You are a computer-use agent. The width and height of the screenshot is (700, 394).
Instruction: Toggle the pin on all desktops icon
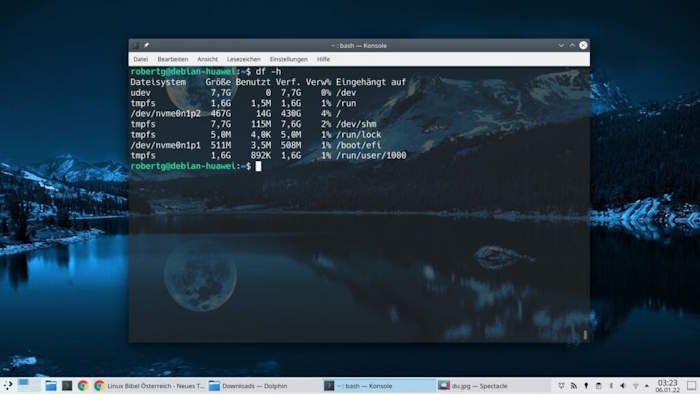pos(146,46)
